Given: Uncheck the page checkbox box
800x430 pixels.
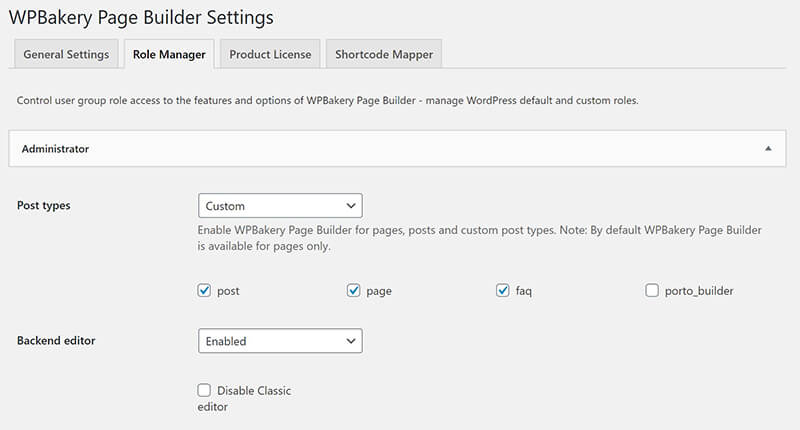Looking at the screenshot, I should pos(353,291).
